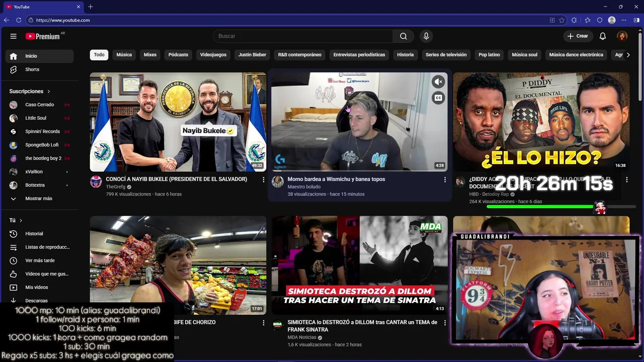Open the hamburger guide menu

click(x=14, y=36)
